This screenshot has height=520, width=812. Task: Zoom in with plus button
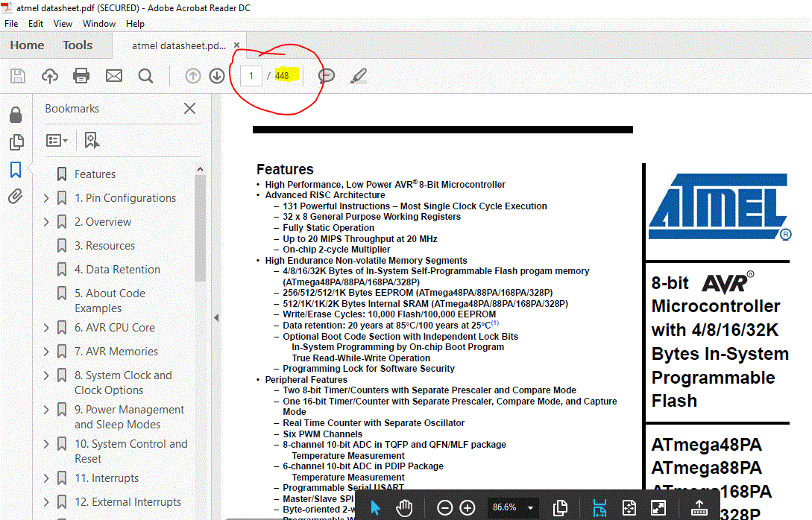(468, 507)
